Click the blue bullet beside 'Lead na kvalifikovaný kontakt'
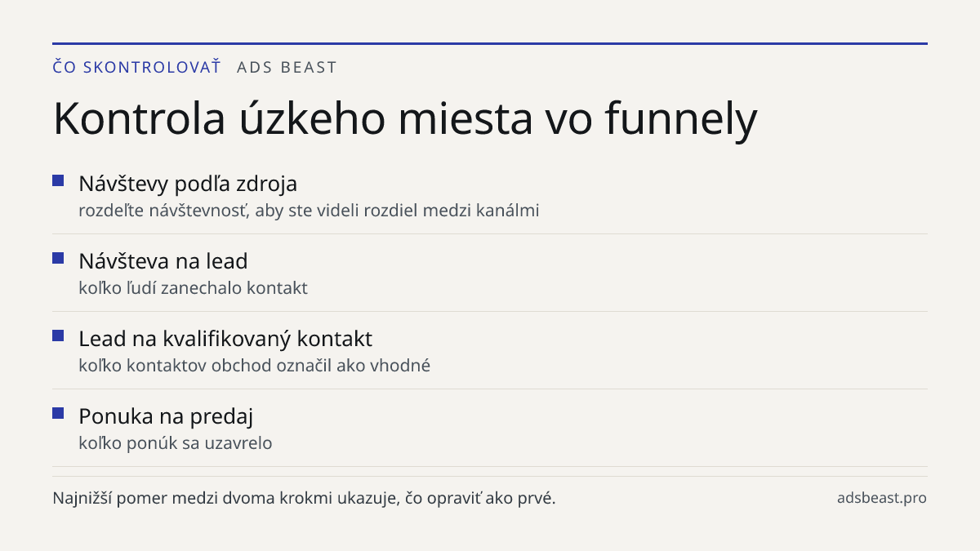This screenshot has width=980, height=551. (x=58, y=335)
